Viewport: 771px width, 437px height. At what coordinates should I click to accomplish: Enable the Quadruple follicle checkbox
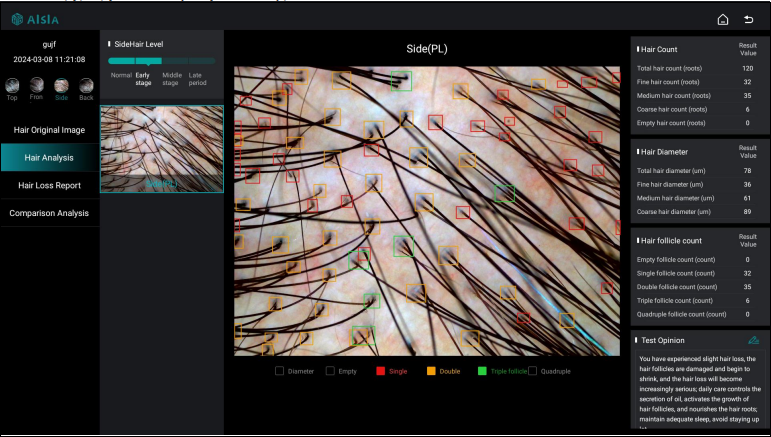coord(534,371)
